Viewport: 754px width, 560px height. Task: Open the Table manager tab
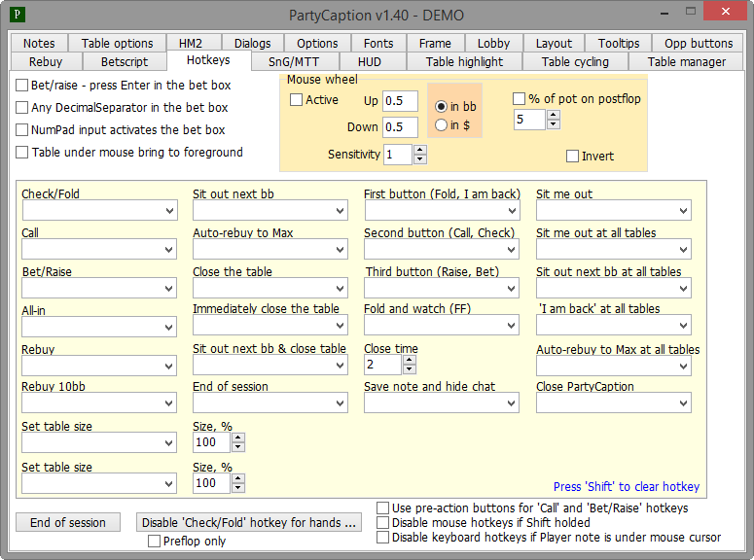coord(686,62)
